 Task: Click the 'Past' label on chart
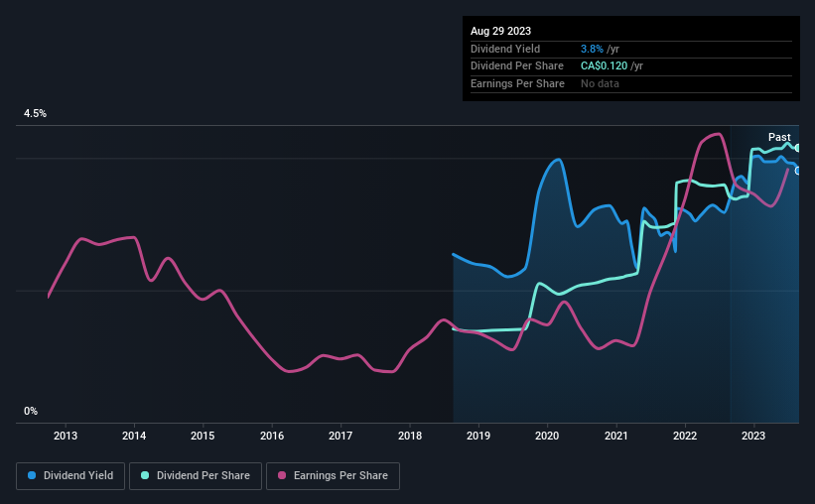click(779, 137)
